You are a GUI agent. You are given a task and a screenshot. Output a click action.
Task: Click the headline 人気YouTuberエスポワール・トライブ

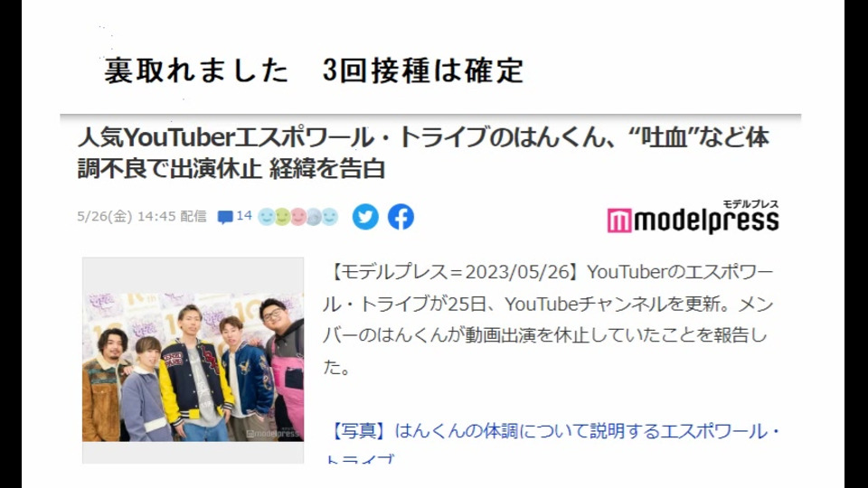(422, 137)
